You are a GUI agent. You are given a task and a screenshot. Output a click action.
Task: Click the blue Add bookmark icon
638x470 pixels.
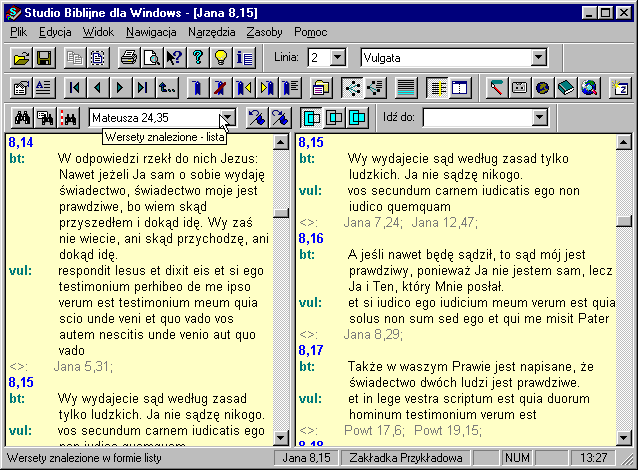197,87
